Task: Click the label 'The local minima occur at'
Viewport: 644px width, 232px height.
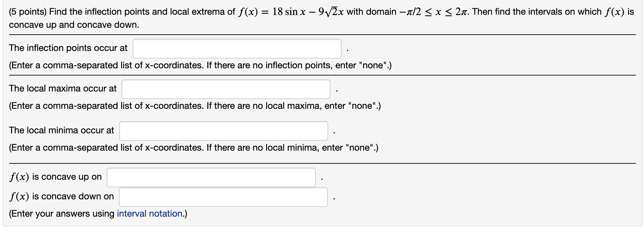Action: coord(61,130)
